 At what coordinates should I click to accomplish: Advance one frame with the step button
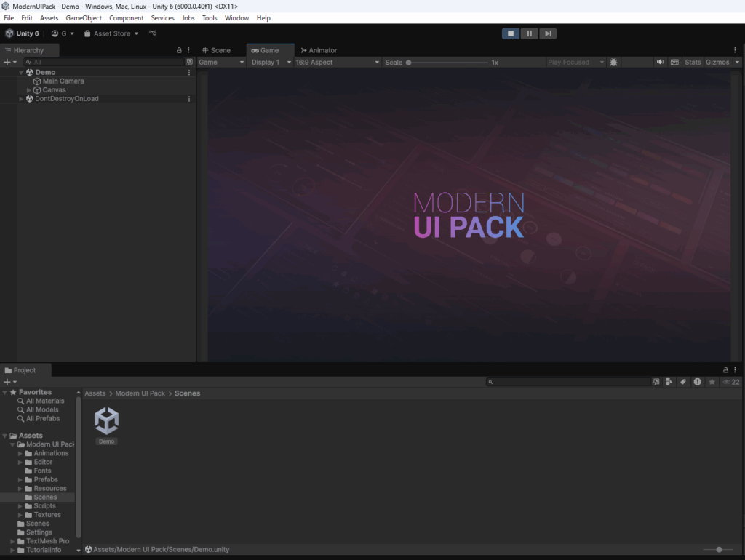pyautogui.click(x=548, y=33)
